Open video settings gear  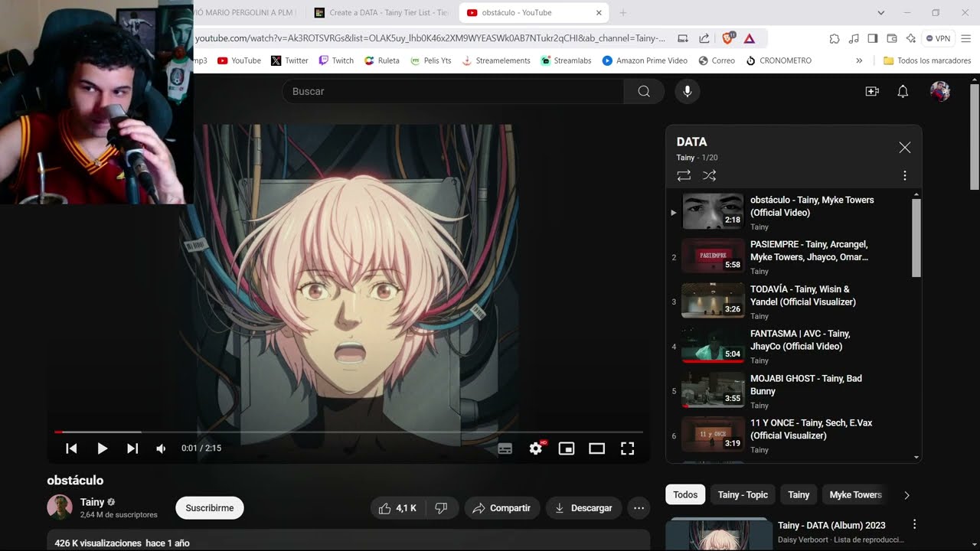[536, 448]
